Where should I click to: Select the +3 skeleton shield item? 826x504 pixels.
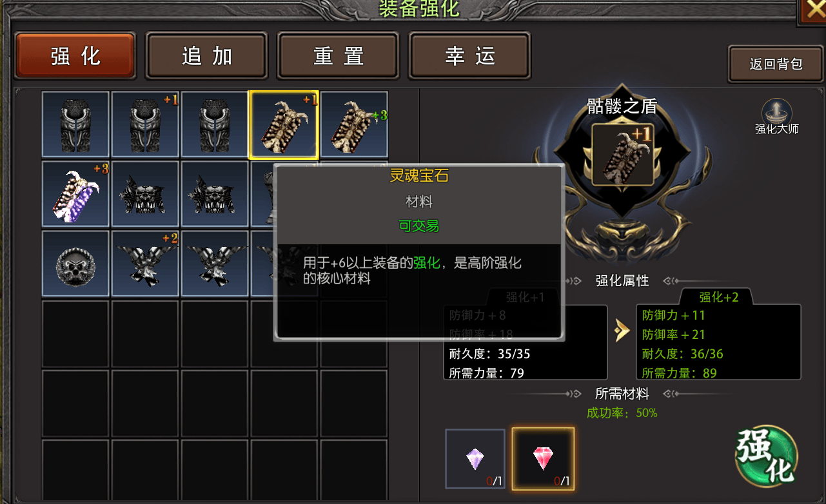353,124
